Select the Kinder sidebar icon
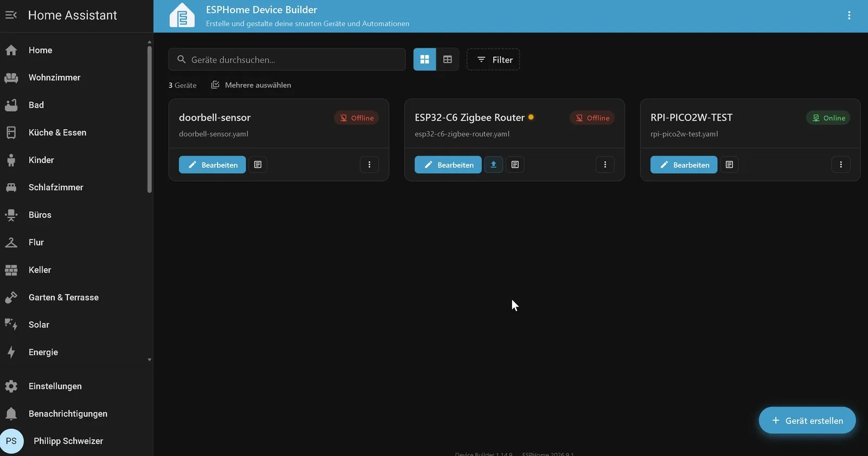868x456 pixels. click(11, 160)
